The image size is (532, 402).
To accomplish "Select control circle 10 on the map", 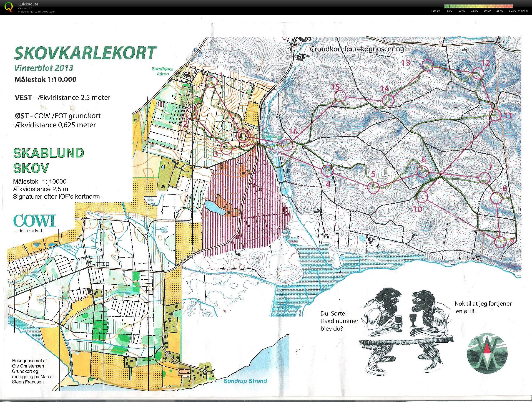I will (423, 197).
